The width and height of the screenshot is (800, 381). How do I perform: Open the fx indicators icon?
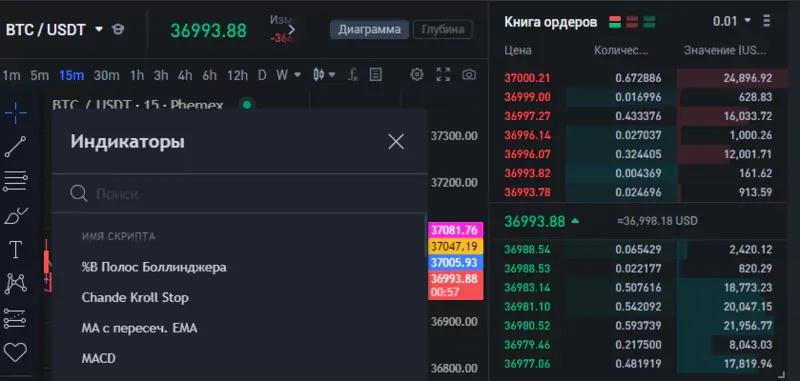353,75
